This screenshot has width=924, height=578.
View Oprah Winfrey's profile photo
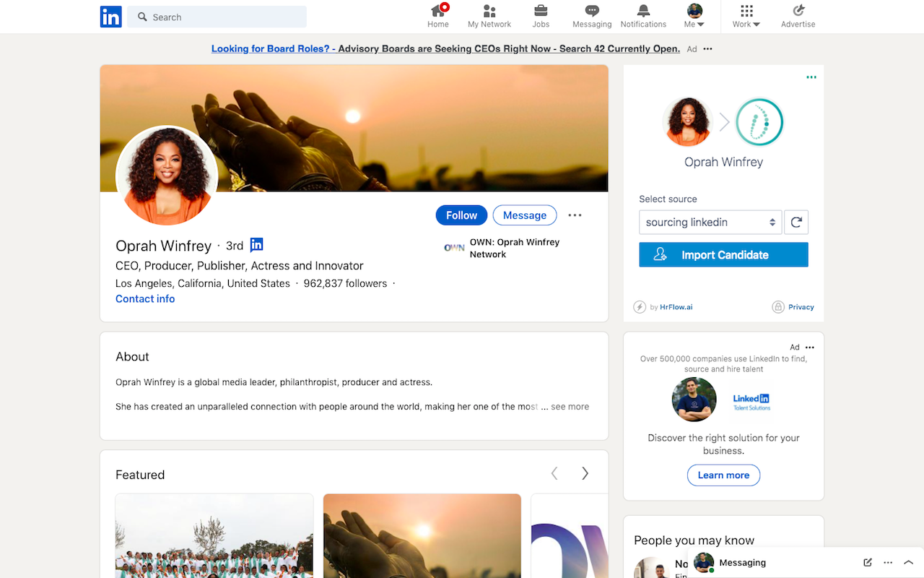point(167,176)
